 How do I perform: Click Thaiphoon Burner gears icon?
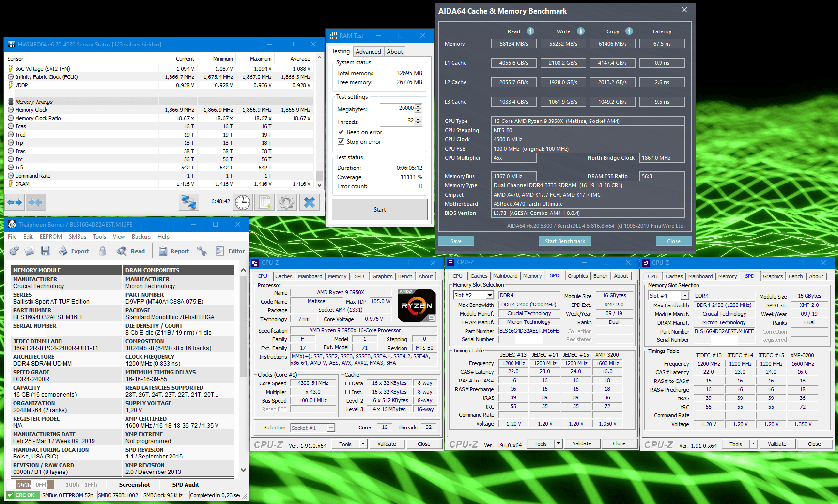pos(14,251)
